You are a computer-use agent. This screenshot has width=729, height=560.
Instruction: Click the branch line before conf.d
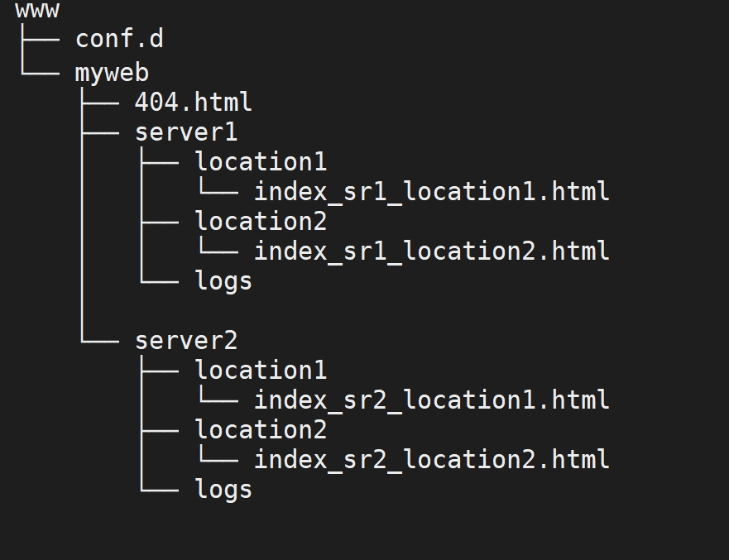41,40
